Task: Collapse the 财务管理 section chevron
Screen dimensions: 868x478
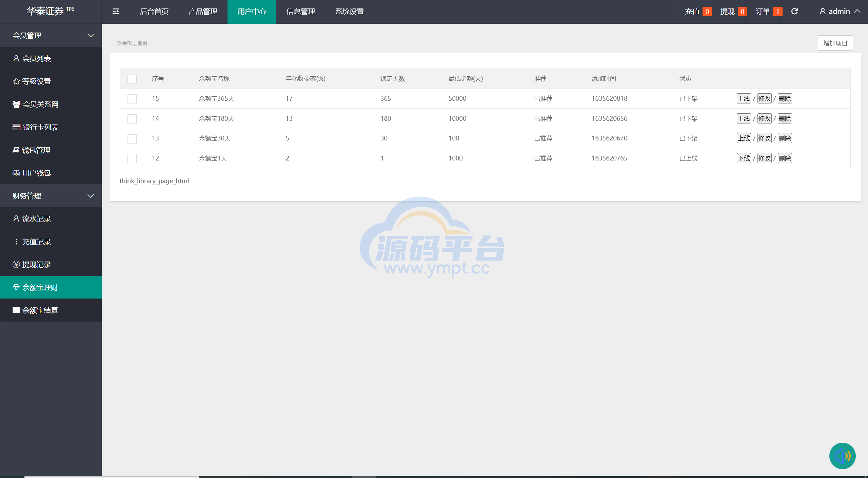Action: tap(91, 196)
